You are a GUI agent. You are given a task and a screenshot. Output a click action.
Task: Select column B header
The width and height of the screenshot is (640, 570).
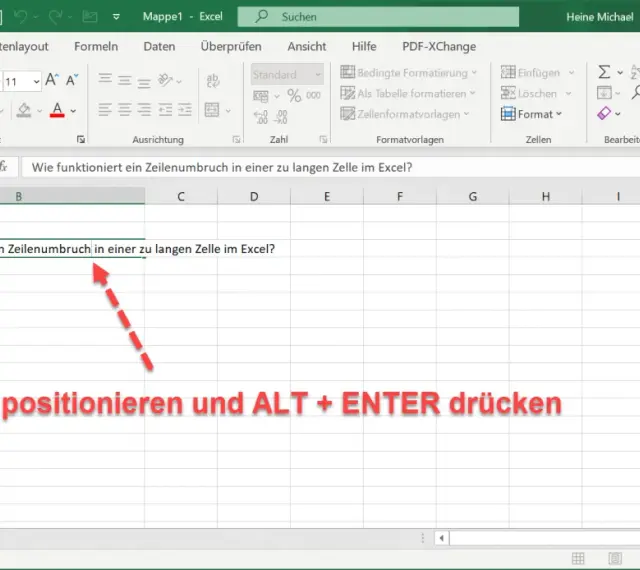72,196
